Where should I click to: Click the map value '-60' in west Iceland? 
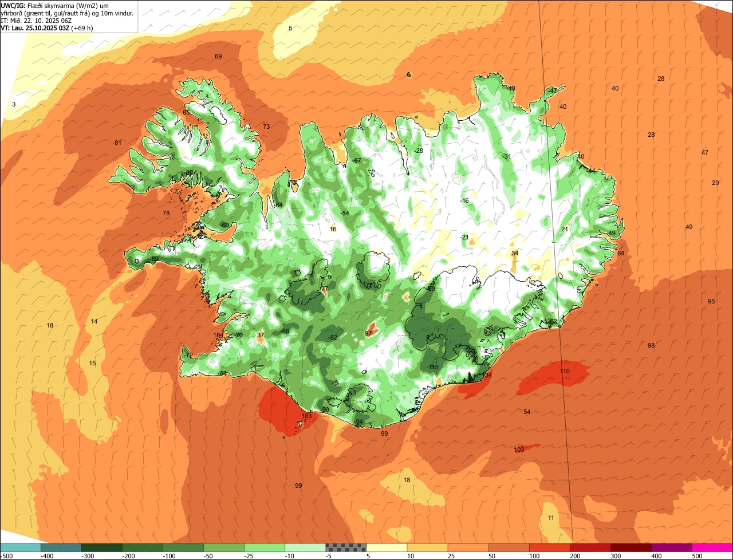click(x=224, y=225)
